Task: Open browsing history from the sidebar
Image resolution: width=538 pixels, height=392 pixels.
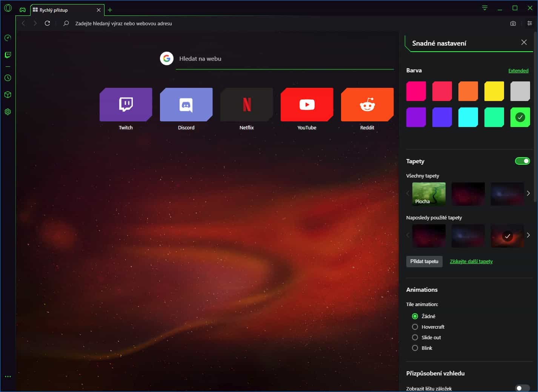Action: [x=8, y=78]
